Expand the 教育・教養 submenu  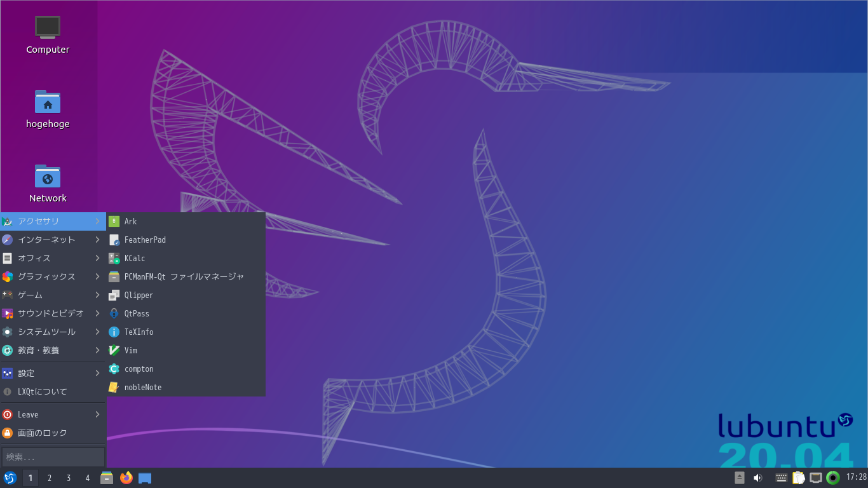click(53, 350)
